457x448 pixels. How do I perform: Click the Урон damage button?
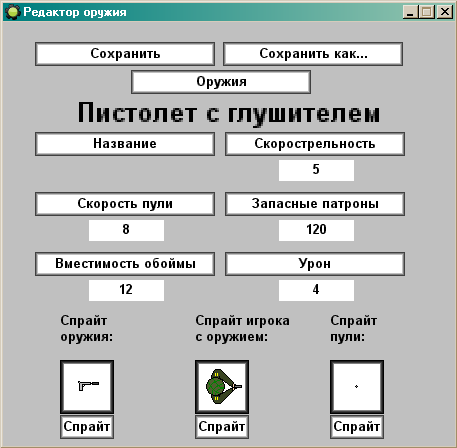(x=315, y=264)
